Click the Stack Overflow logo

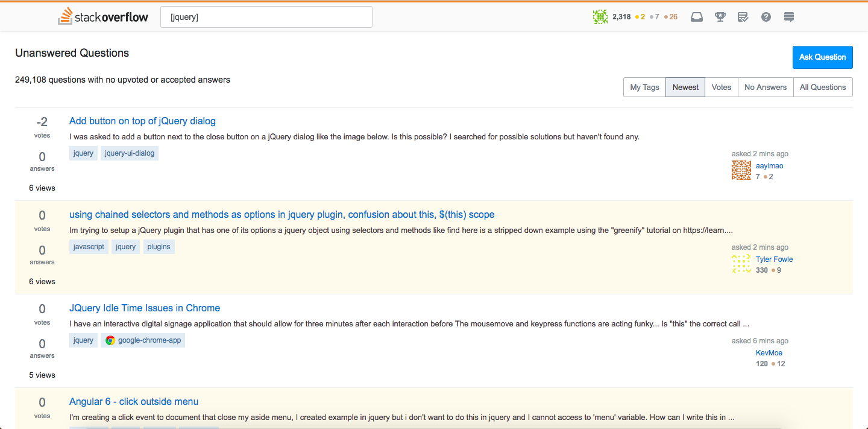click(102, 16)
